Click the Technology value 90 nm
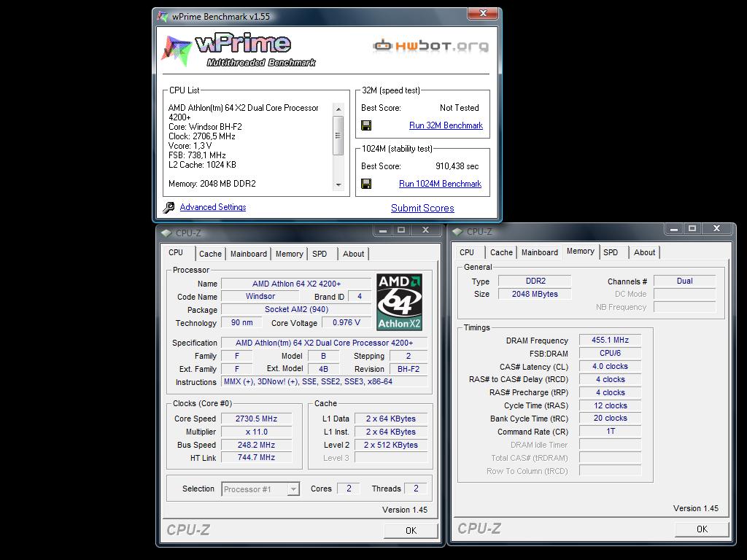The height and width of the screenshot is (560, 747). pos(242,322)
